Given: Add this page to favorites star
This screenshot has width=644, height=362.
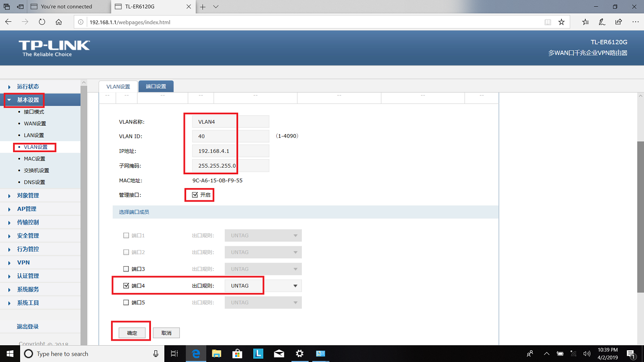Looking at the screenshot, I should click(x=561, y=21).
